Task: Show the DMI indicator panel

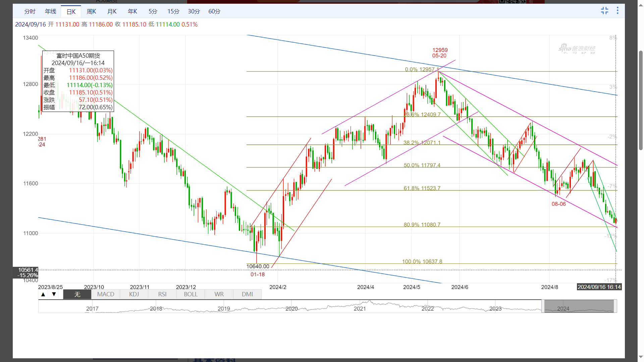Action: (x=247, y=294)
